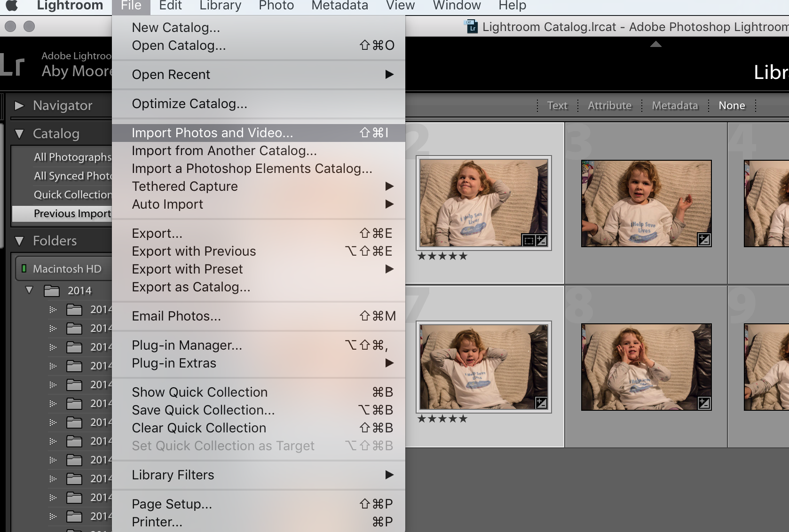Select photo thumbnail in grid cell 7
This screenshot has width=789, height=532.
pos(484,367)
